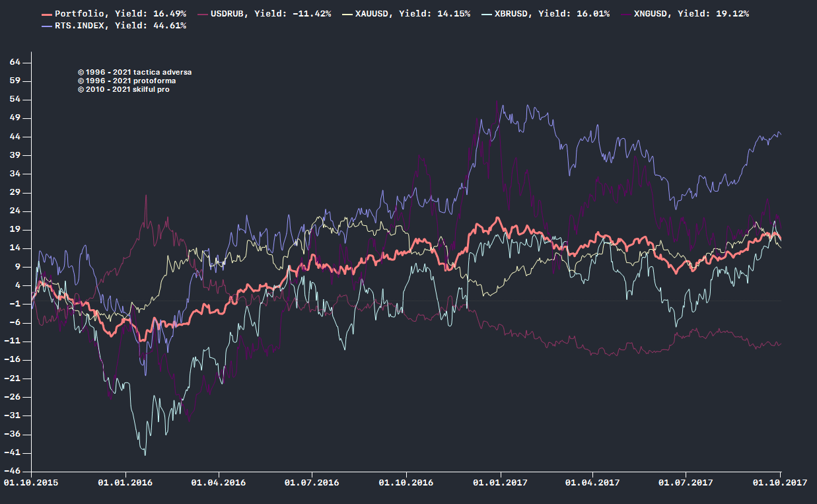Click the 01.10.2015 start date axis label
Viewport: 817px width, 504px height.
click(31, 483)
